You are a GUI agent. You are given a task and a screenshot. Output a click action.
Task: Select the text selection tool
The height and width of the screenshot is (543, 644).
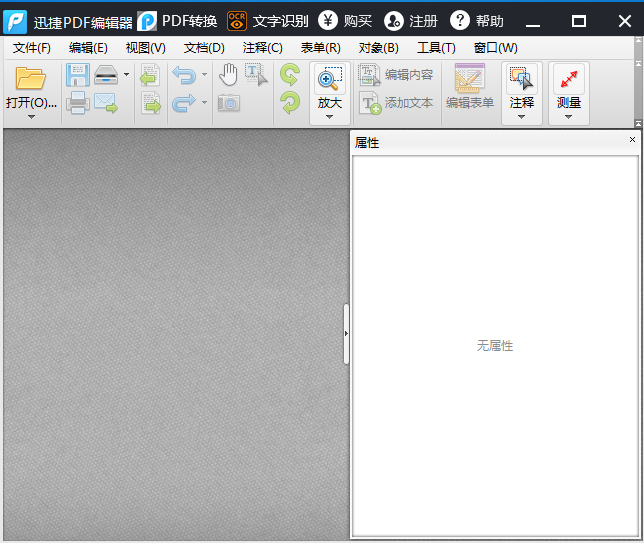pos(257,74)
